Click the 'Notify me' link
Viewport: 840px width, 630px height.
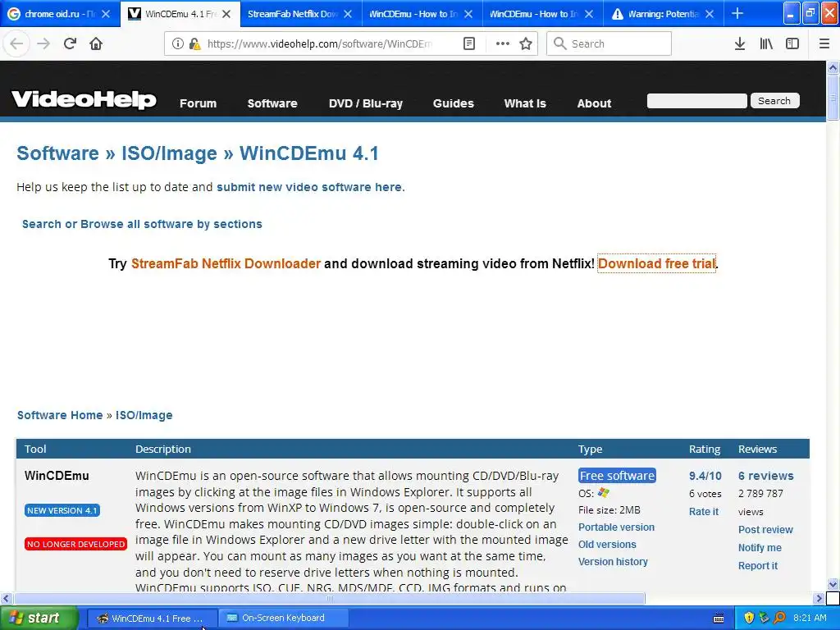(x=760, y=547)
